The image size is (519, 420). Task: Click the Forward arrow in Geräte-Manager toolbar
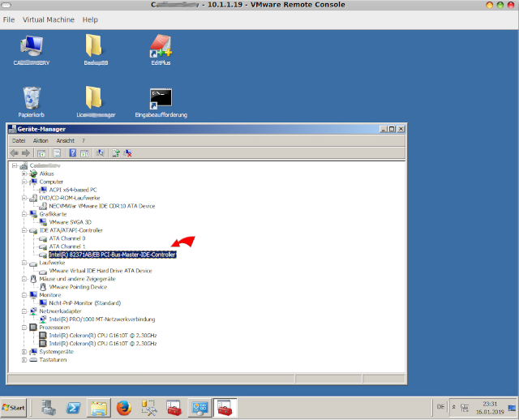26,153
